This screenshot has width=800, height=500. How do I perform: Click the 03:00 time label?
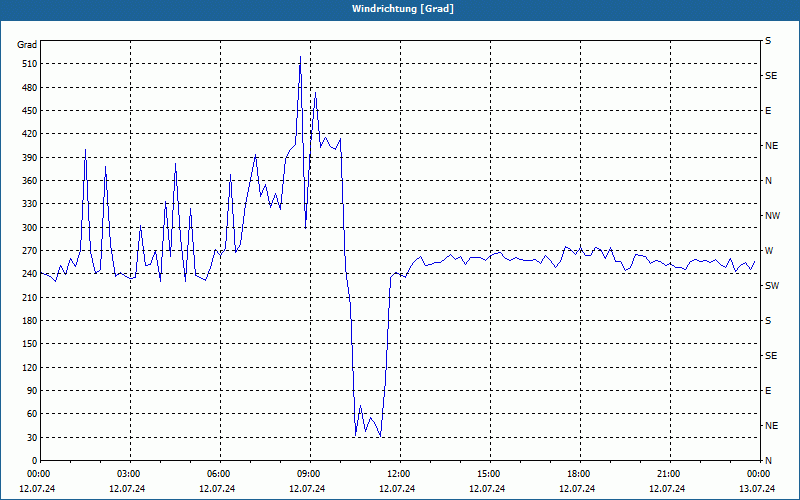click(130, 474)
